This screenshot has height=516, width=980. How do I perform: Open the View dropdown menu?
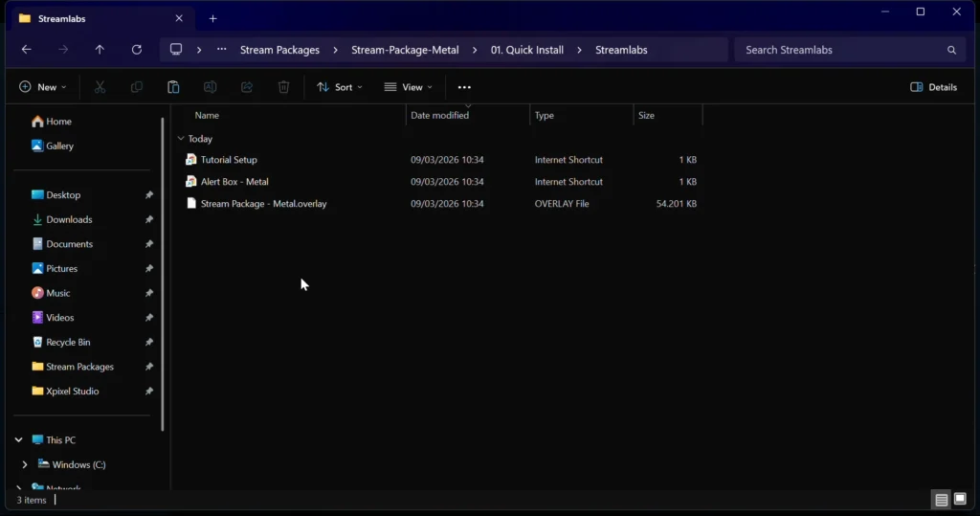point(409,87)
